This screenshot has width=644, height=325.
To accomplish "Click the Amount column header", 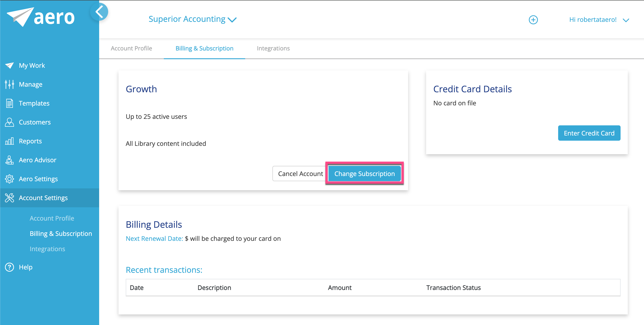I will [x=340, y=288].
